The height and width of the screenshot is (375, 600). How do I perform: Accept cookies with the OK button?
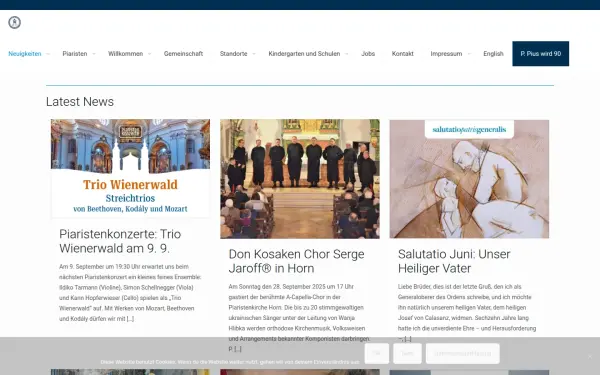tap(377, 353)
